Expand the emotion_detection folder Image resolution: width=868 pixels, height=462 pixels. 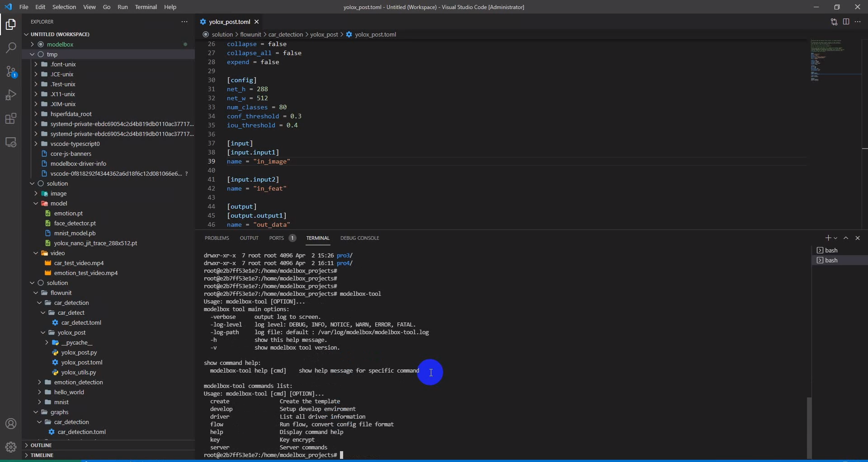(x=78, y=382)
